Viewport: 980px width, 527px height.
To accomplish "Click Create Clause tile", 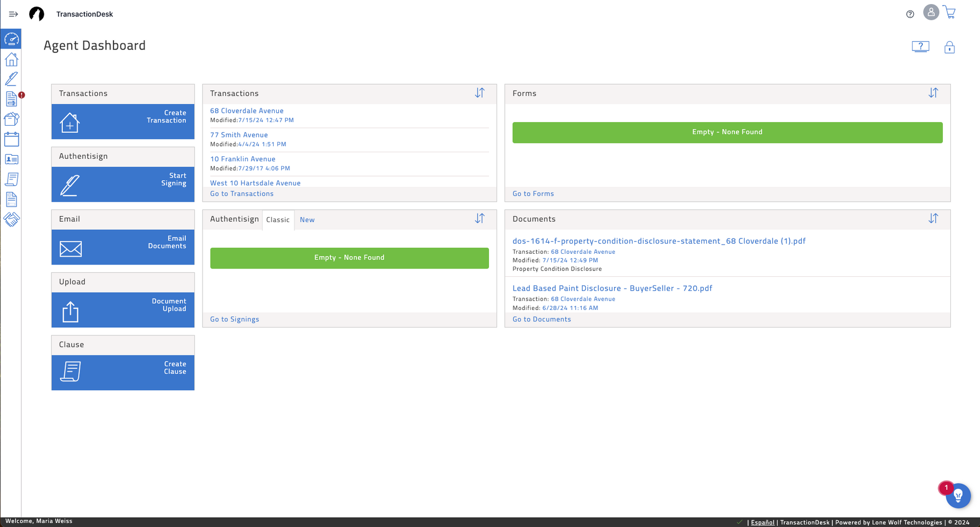I will pyautogui.click(x=123, y=373).
